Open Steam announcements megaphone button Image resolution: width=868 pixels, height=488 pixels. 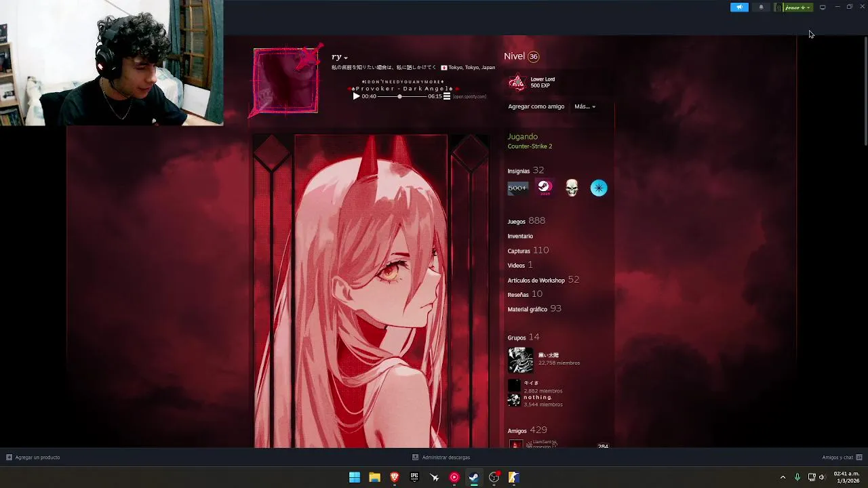(739, 7)
